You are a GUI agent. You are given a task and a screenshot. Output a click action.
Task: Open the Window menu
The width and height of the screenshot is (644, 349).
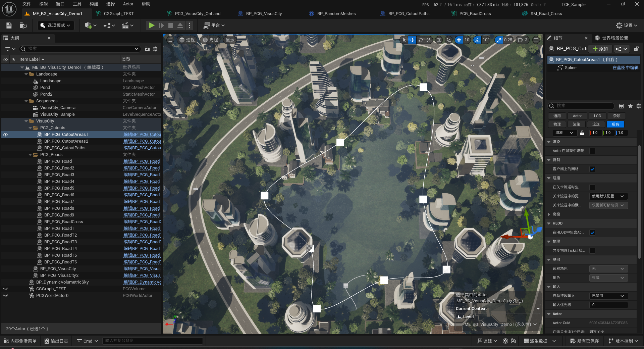pyautogui.click(x=60, y=4)
